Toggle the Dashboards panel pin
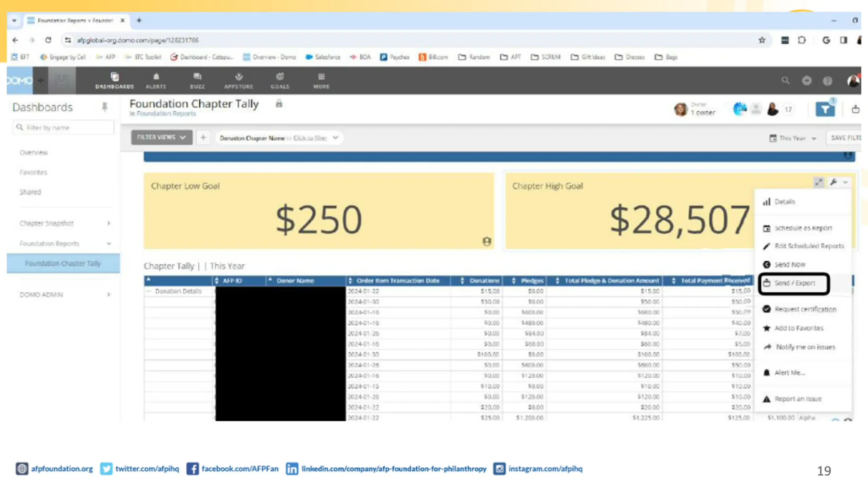Image resolution: width=868 pixels, height=488 pixels. (x=104, y=107)
